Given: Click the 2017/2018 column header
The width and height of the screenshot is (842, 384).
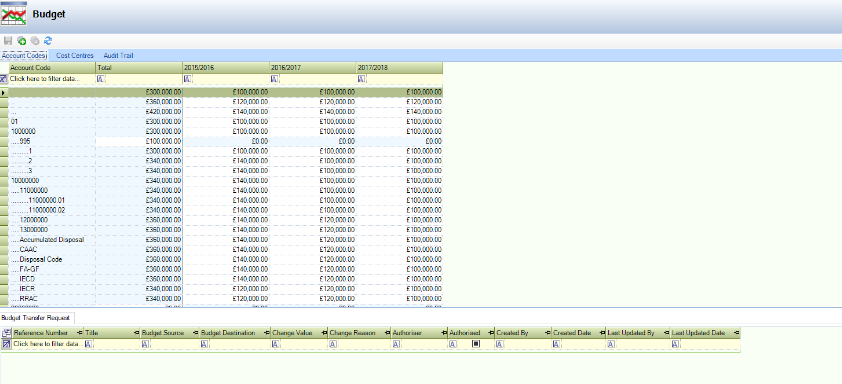Looking at the screenshot, I should (x=400, y=68).
